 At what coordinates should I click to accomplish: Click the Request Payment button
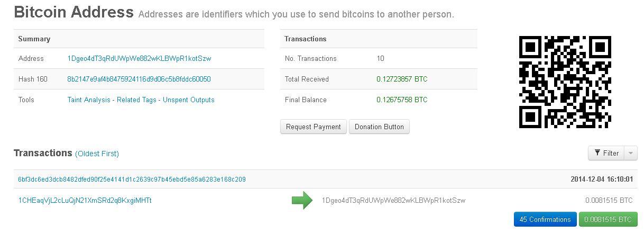314,127
